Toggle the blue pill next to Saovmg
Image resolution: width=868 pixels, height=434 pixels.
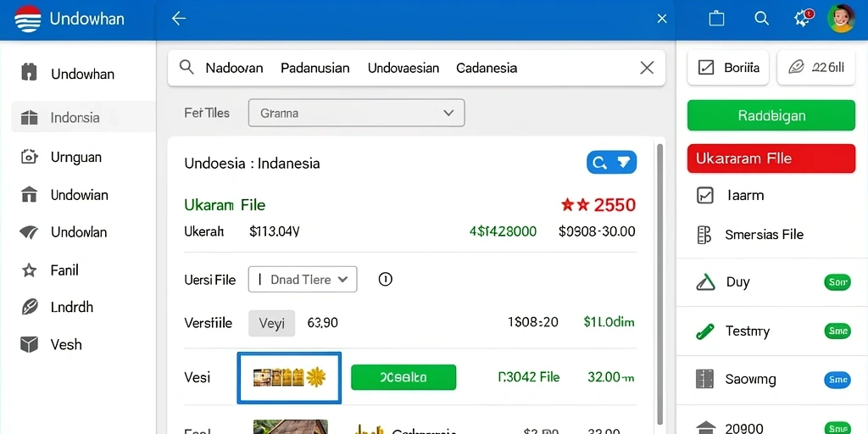[837, 380]
